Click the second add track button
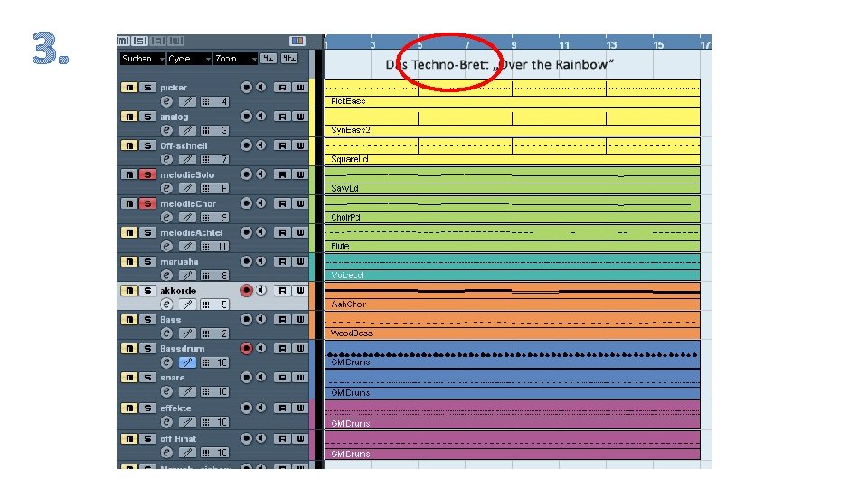The width and height of the screenshot is (868, 488). (289, 59)
